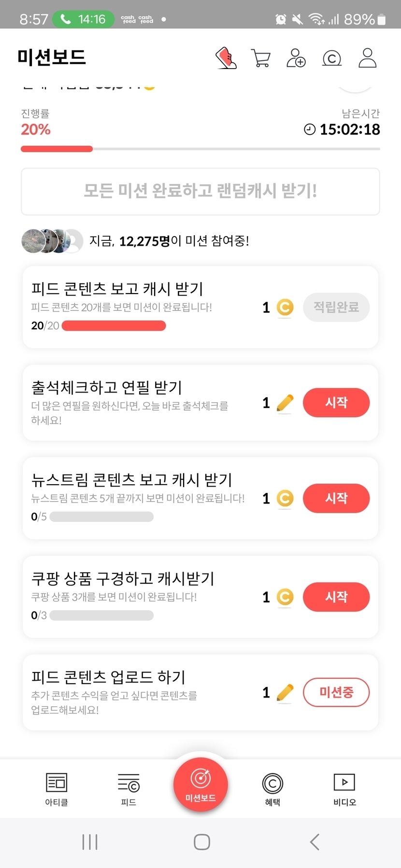Tap 미션중 button on feed upload mission
401x868 pixels.
click(x=336, y=692)
